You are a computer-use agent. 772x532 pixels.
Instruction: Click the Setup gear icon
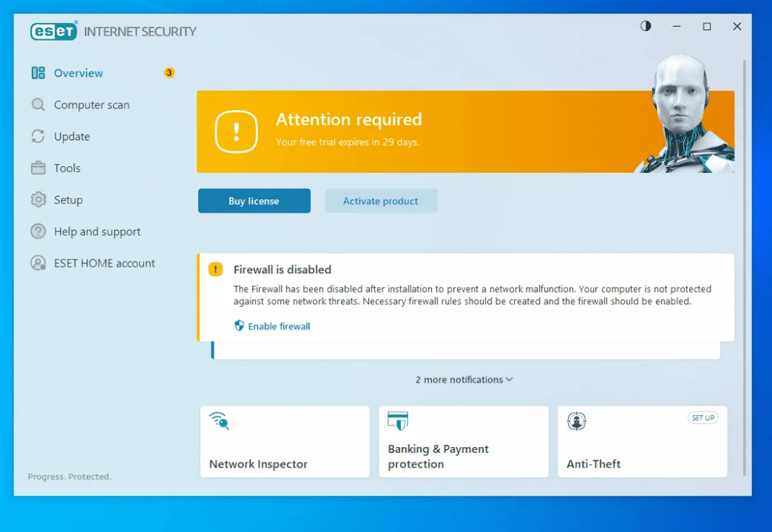(x=38, y=199)
